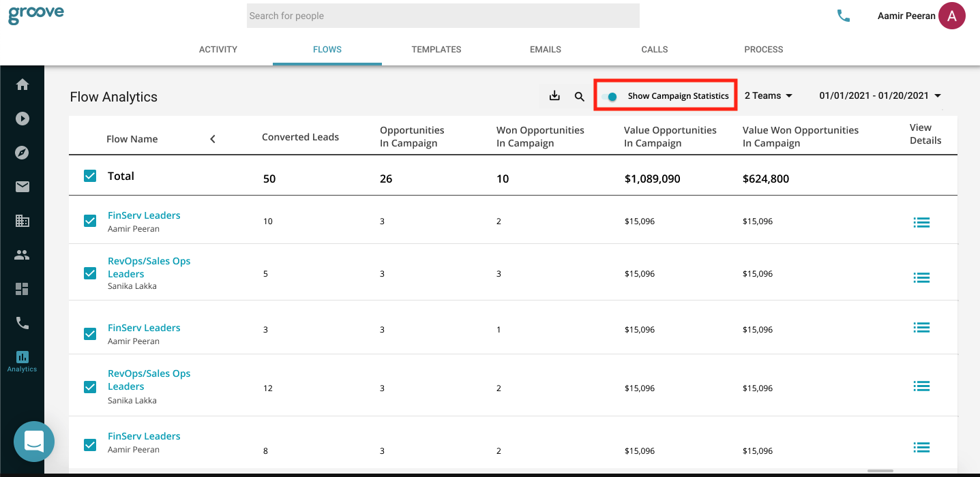Open the 2 Teams dropdown
The width and height of the screenshot is (980, 477).
[769, 96]
